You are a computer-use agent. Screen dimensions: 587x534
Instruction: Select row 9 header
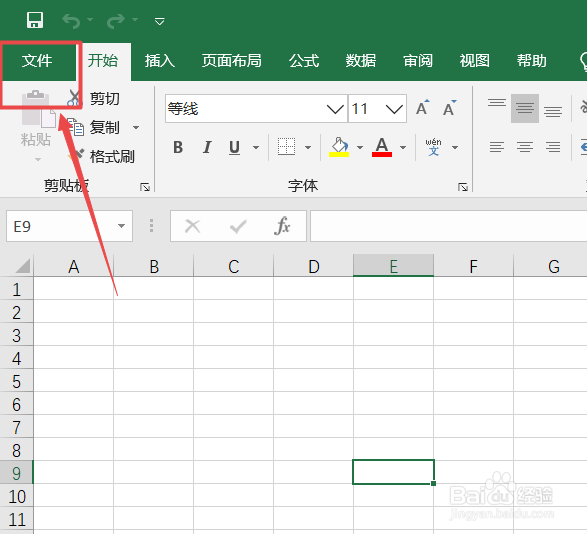16,473
